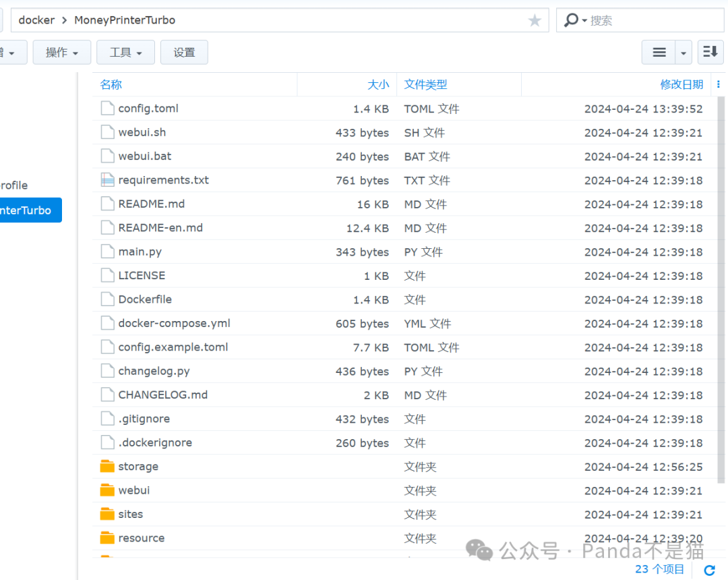This screenshot has height=580, width=728.
Task: Click the sites folder icon
Action: coord(107,514)
